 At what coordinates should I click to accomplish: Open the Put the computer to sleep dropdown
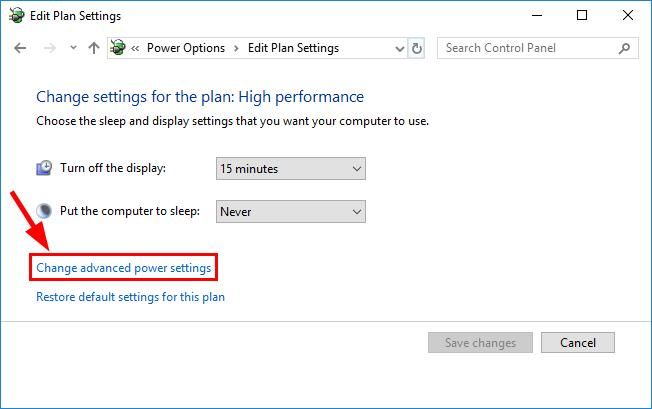[x=291, y=212]
